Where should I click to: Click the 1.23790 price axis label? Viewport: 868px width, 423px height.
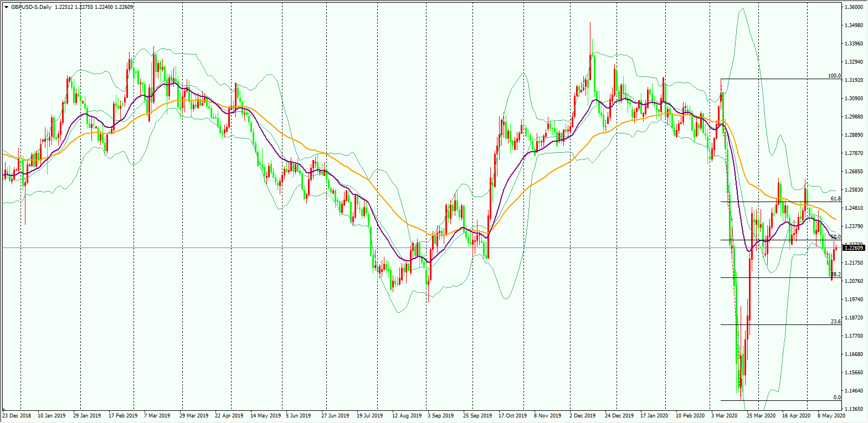pos(854,226)
